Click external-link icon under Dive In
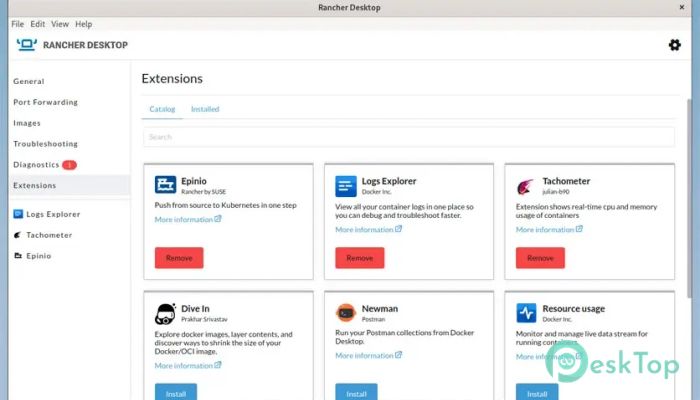Screen dimensions: 700x400 pyautogui.click(x=218, y=365)
